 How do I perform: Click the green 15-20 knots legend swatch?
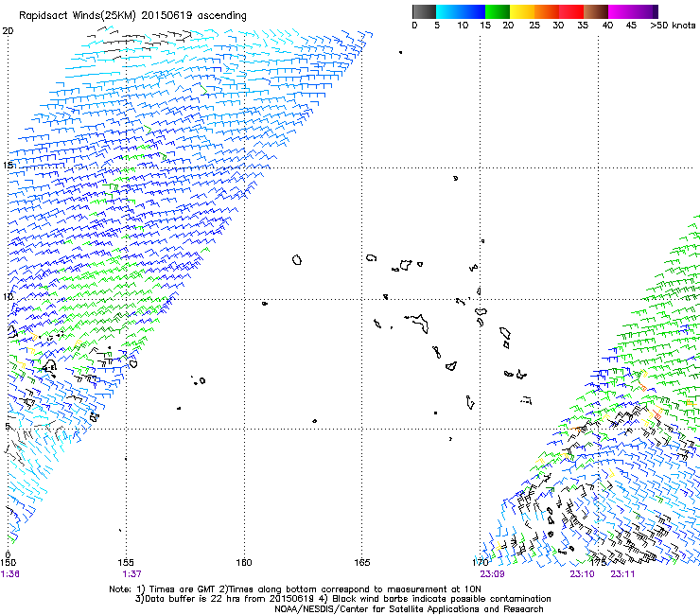coord(498,11)
